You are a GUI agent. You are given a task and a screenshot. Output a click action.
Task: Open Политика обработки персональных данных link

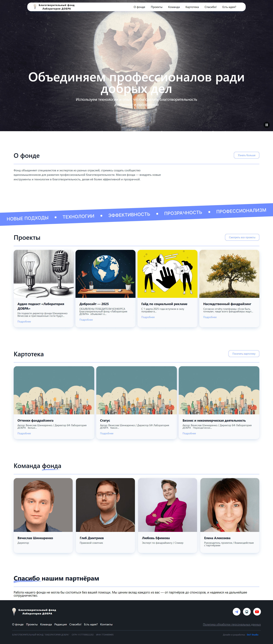click(x=231, y=624)
